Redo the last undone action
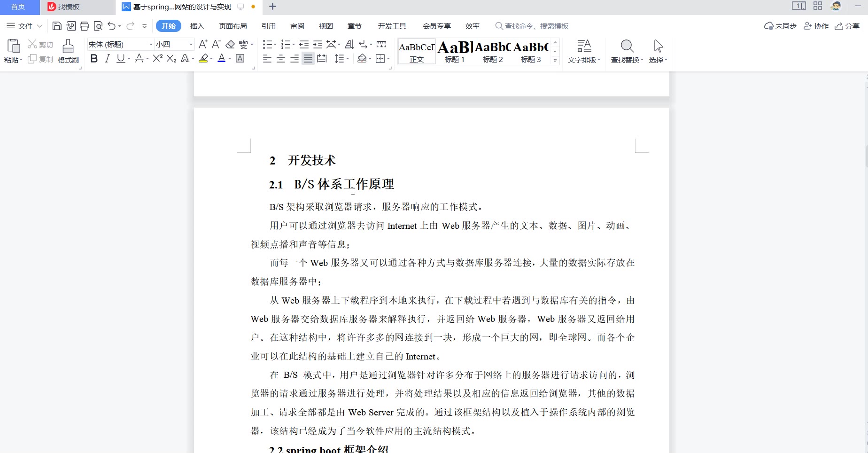Image resolution: width=868 pixels, height=453 pixels. [x=130, y=26]
